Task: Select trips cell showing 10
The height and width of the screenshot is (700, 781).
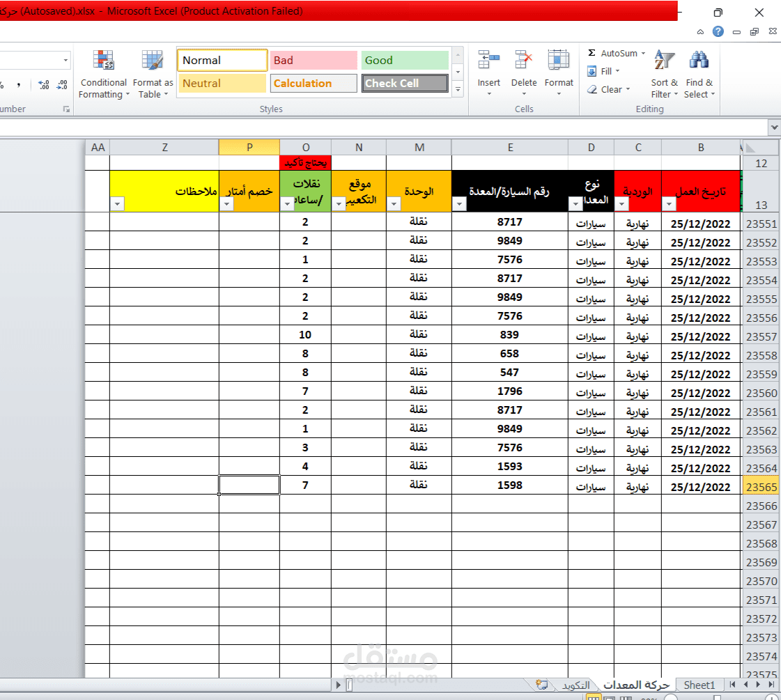Action: [305, 335]
